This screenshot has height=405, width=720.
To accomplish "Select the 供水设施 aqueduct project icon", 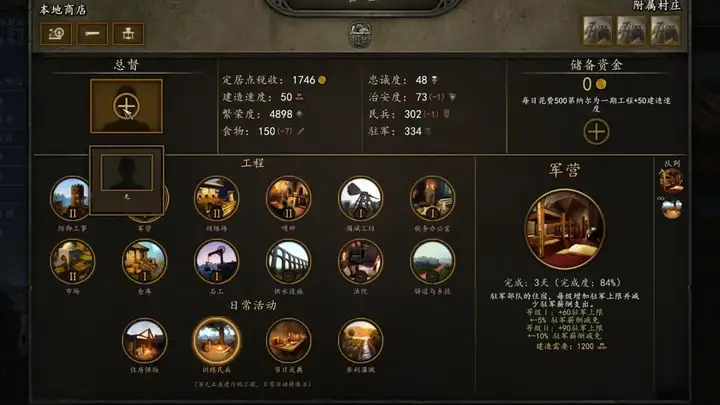I will click(288, 262).
